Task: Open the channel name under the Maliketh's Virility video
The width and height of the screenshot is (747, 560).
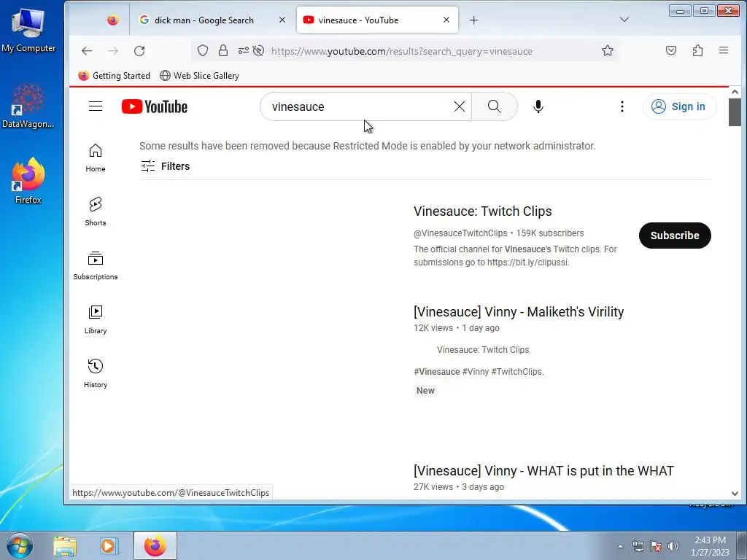Action: tap(483, 349)
